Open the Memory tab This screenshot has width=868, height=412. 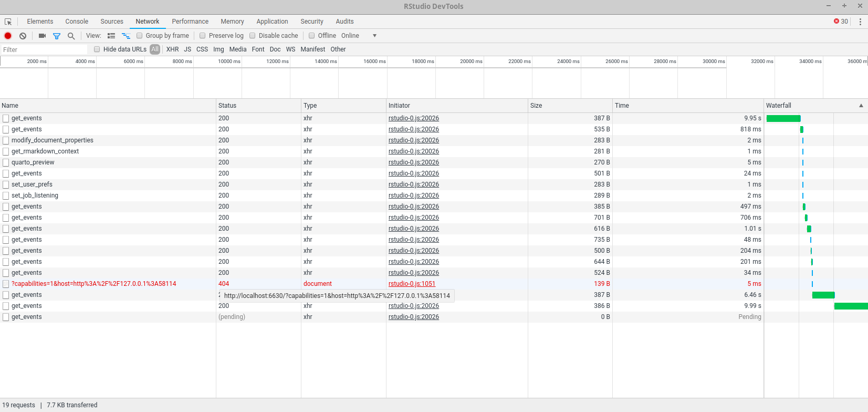click(232, 22)
